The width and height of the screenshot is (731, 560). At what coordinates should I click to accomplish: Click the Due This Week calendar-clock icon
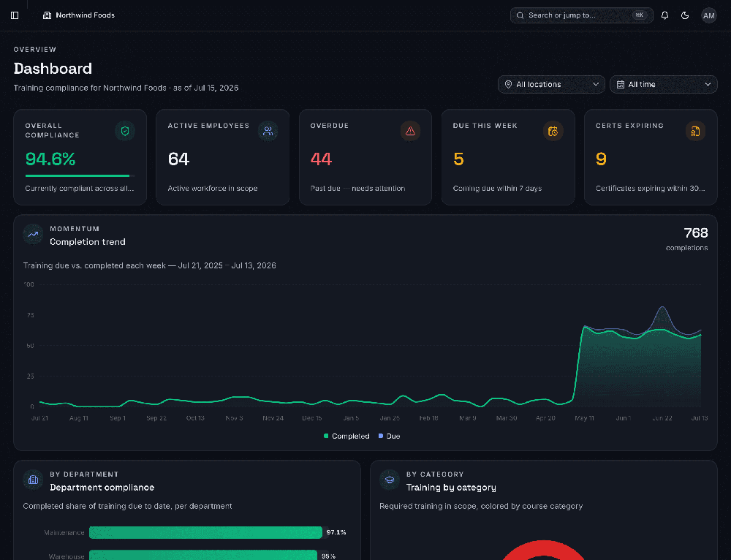click(553, 131)
